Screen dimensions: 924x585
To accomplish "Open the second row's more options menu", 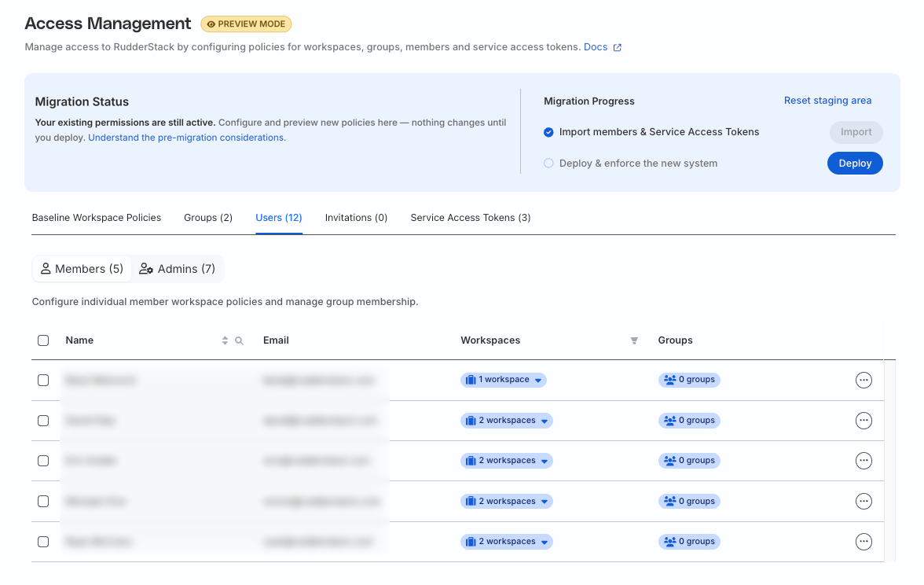I will pyautogui.click(x=863, y=421).
